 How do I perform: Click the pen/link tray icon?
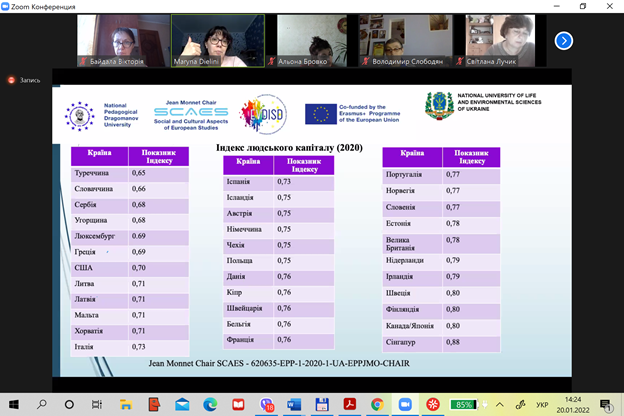[521, 405]
